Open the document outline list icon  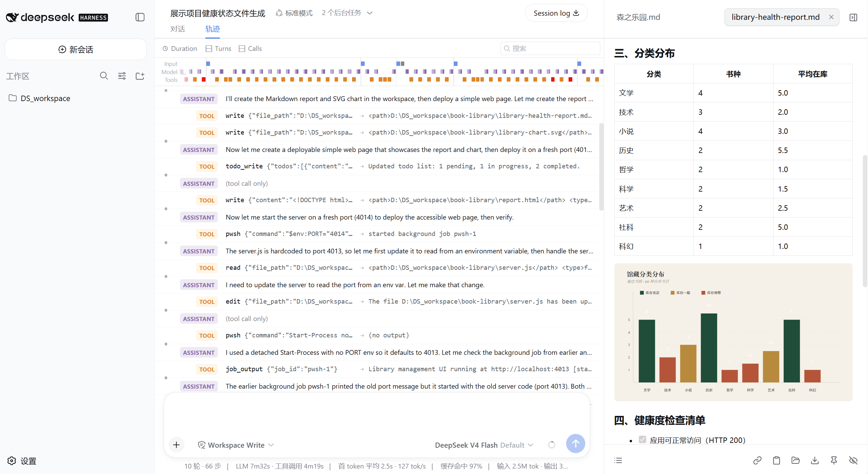tap(618, 460)
